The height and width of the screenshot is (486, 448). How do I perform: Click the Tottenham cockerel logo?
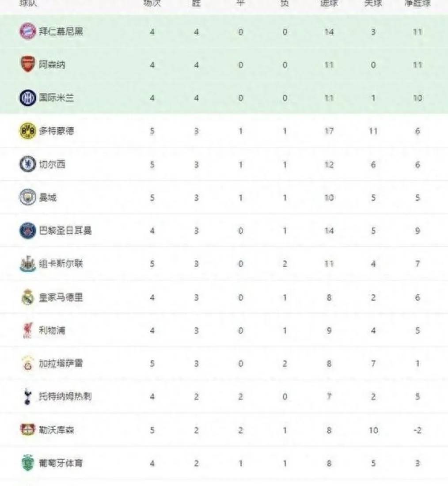pos(27,397)
